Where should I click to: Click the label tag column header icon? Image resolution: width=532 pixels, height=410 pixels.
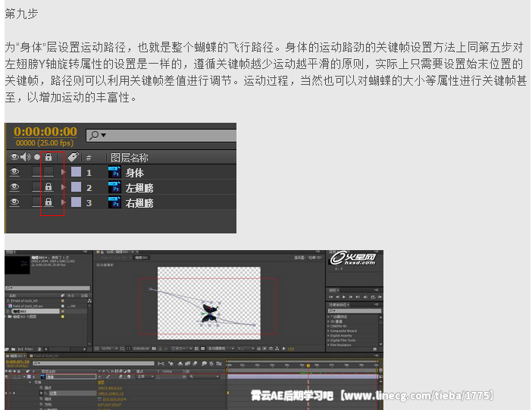pos(73,158)
